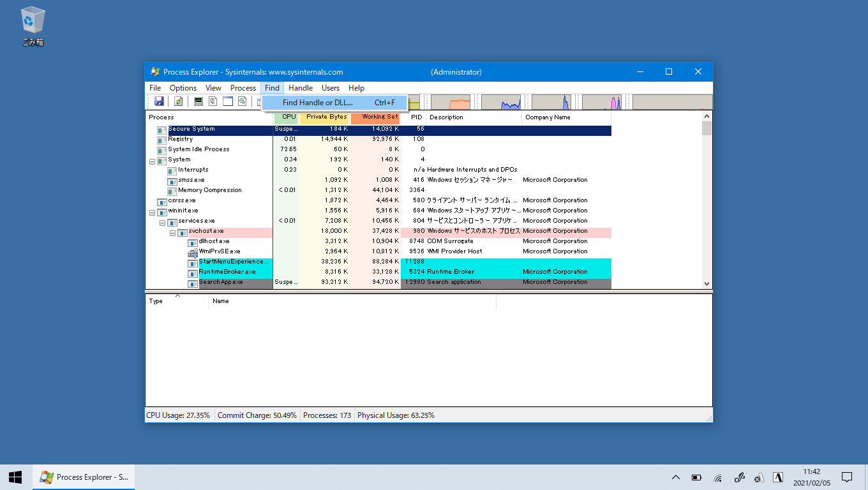This screenshot has height=490, width=868.
Task: Select the services.exe process name
Action: (197, 221)
